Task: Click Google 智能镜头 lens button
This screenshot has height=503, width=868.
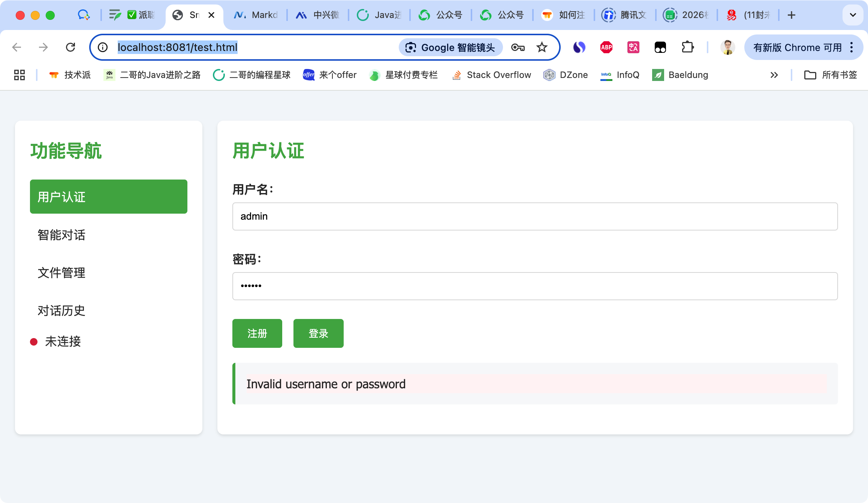Action: coord(450,47)
